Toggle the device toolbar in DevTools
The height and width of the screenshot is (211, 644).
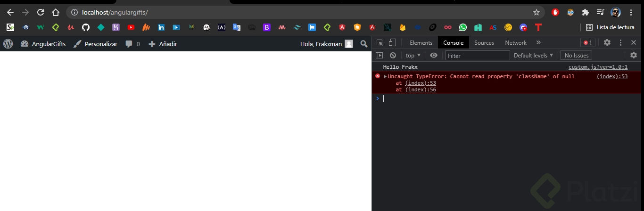click(x=392, y=43)
